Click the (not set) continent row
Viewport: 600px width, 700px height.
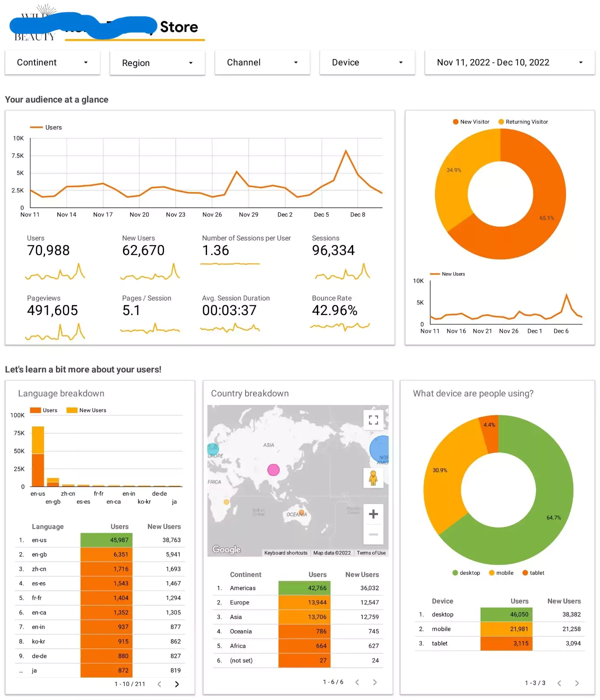click(298, 661)
